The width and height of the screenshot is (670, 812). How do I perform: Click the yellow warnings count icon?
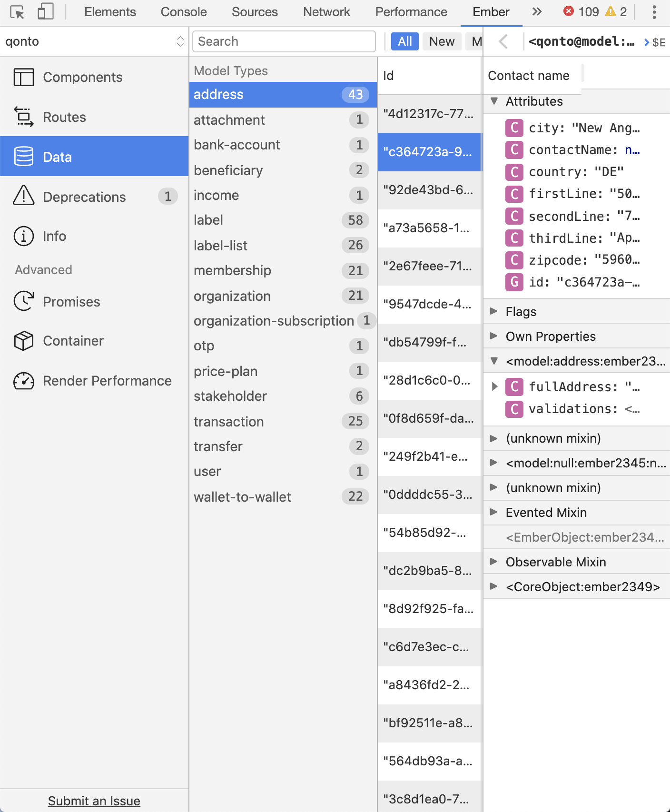611,11
